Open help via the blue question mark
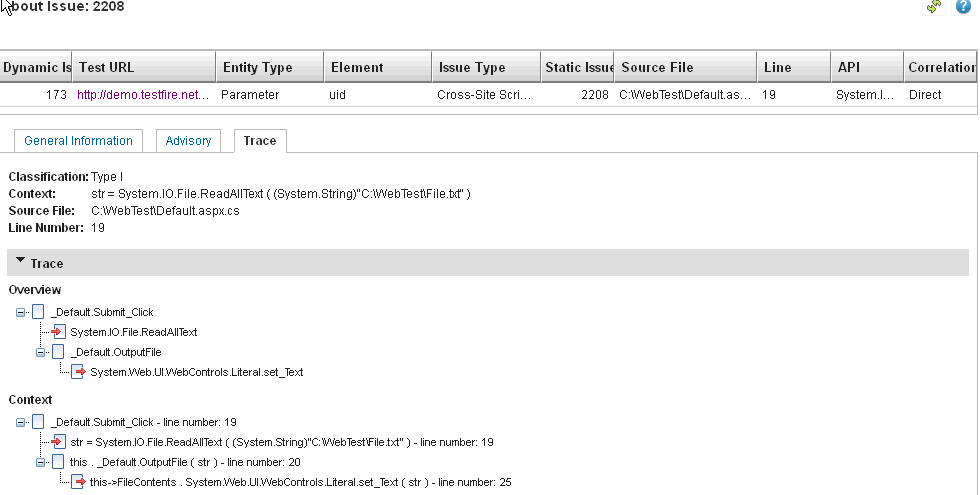The height and width of the screenshot is (495, 980). 964,7
